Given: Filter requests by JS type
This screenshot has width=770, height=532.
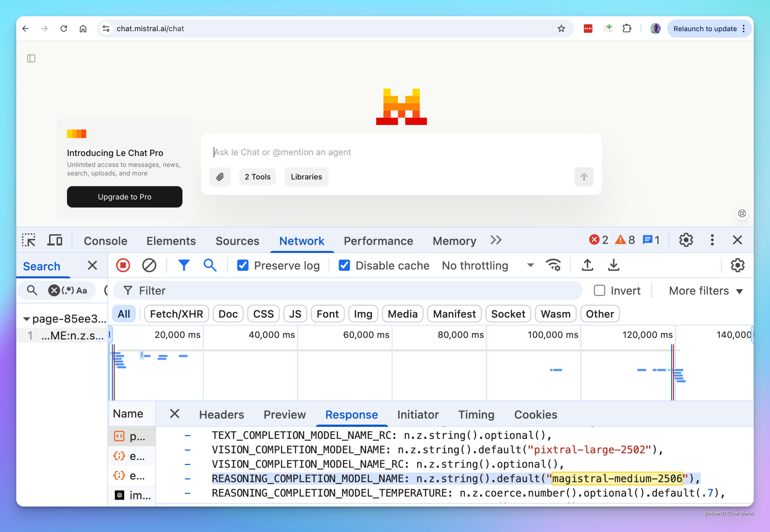Looking at the screenshot, I should (295, 314).
